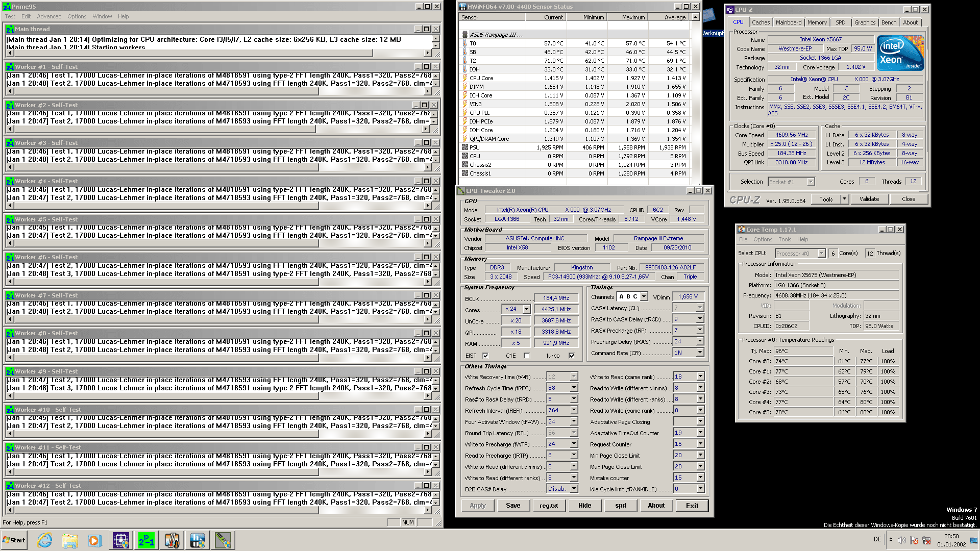Click the Maximum column header in HWiNFO64
The width and height of the screenshot is (980, 551).
(628, 17)
